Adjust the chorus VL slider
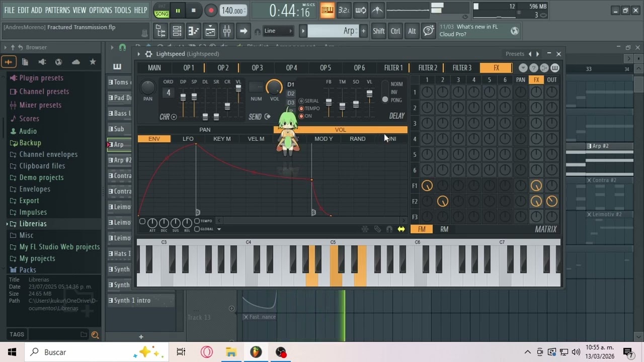This screenshot has width=644, height=362. 238,88
